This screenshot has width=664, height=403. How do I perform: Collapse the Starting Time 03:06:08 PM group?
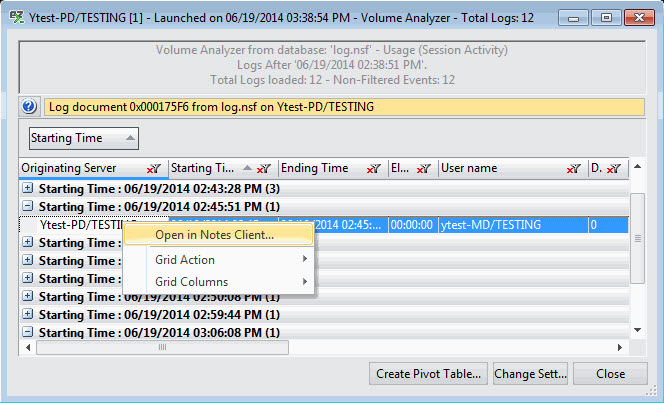(x=28, y=332)
